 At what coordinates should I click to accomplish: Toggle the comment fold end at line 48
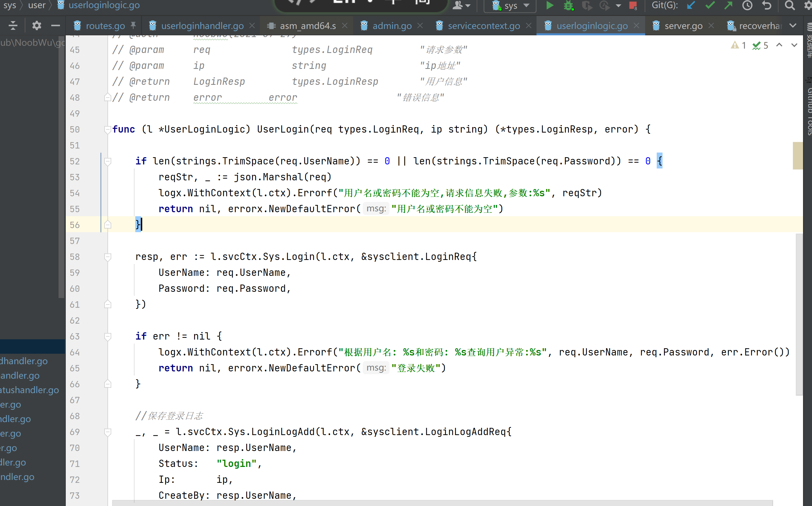107,97
